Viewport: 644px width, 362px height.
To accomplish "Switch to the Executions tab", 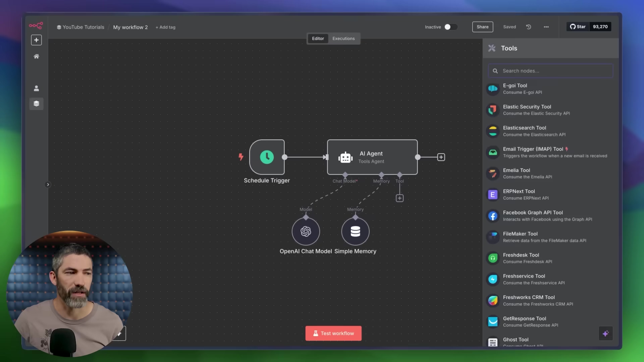I will [343, 39].
